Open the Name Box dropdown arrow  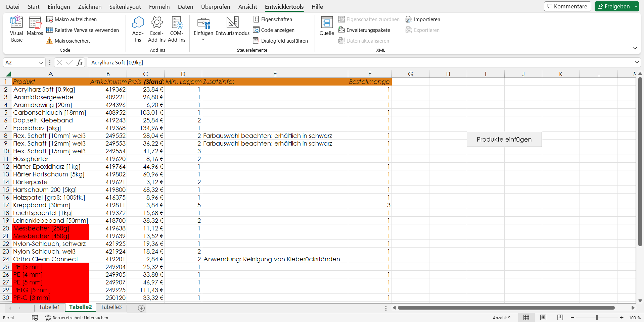41,63
